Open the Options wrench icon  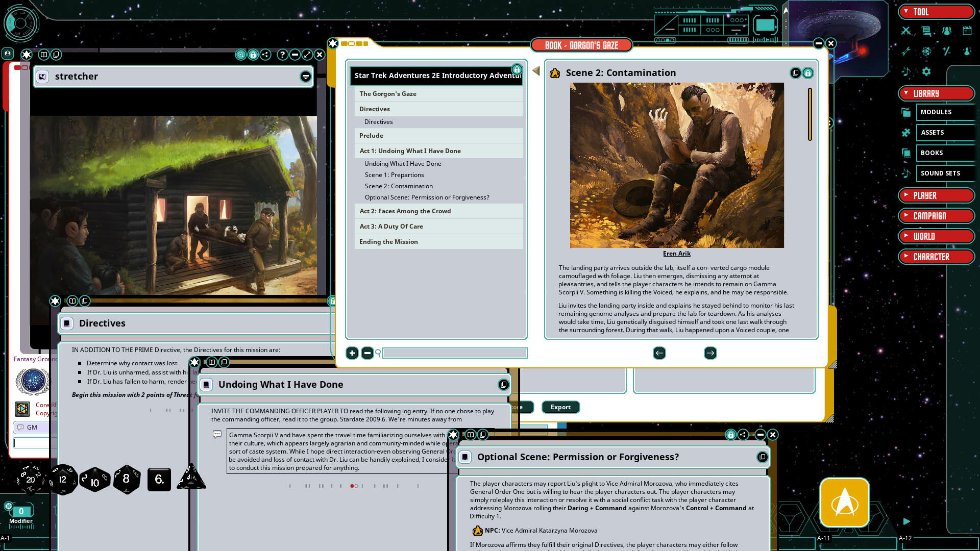[906, 51]
